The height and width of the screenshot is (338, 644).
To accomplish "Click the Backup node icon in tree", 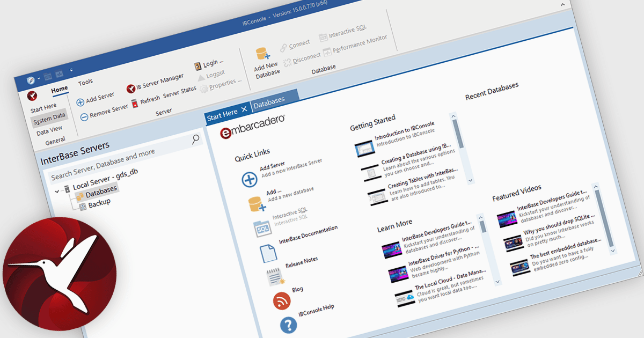I will [x=83, y=206].
